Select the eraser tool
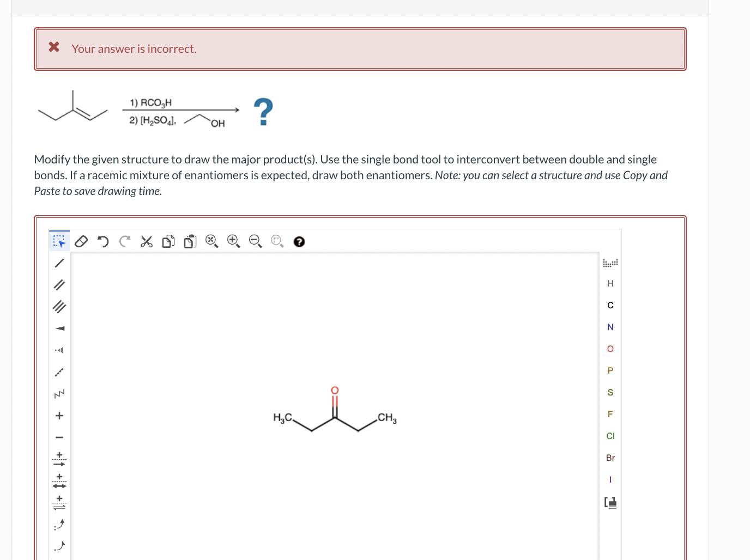The image size is (750, 560). (81, 241)
